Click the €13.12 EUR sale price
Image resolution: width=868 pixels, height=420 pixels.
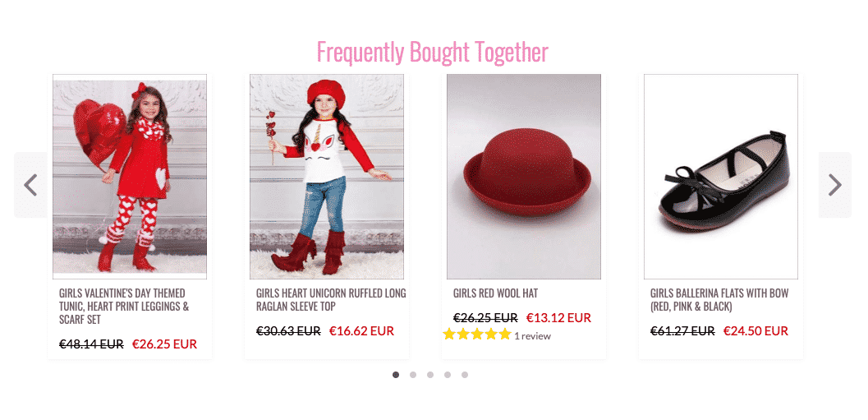558,318
